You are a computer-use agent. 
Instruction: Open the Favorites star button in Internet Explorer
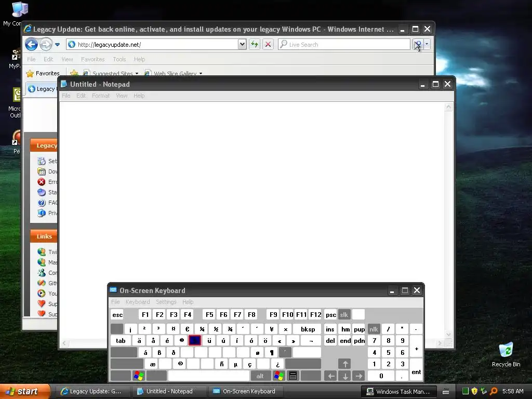click(43, 73)
